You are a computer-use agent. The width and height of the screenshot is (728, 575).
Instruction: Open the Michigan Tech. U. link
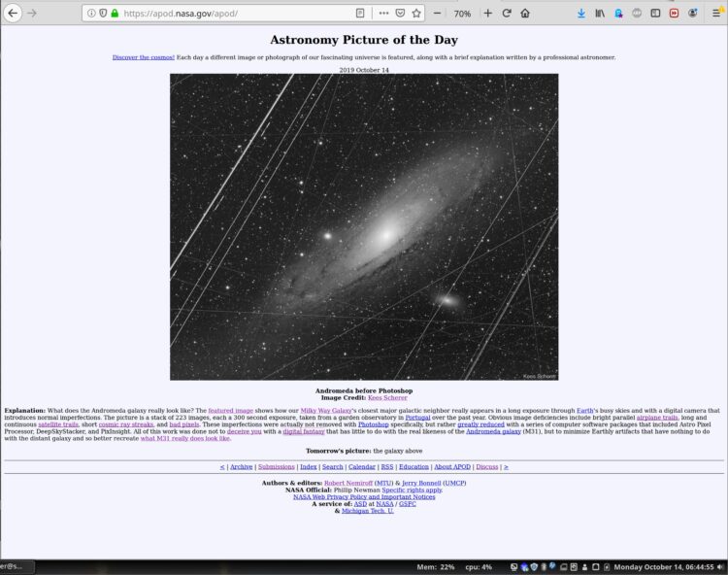(367, 511)
